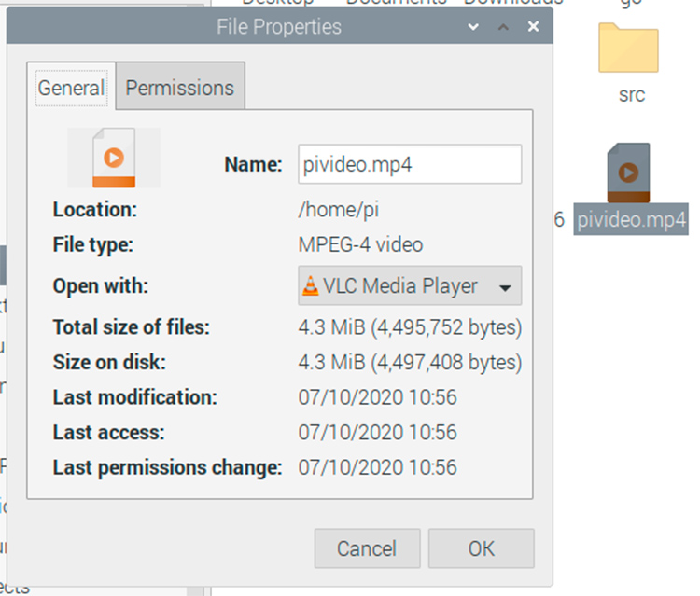Click the src folder name label
The height and width of the screenshot is (596, 700).
point(632,95)
